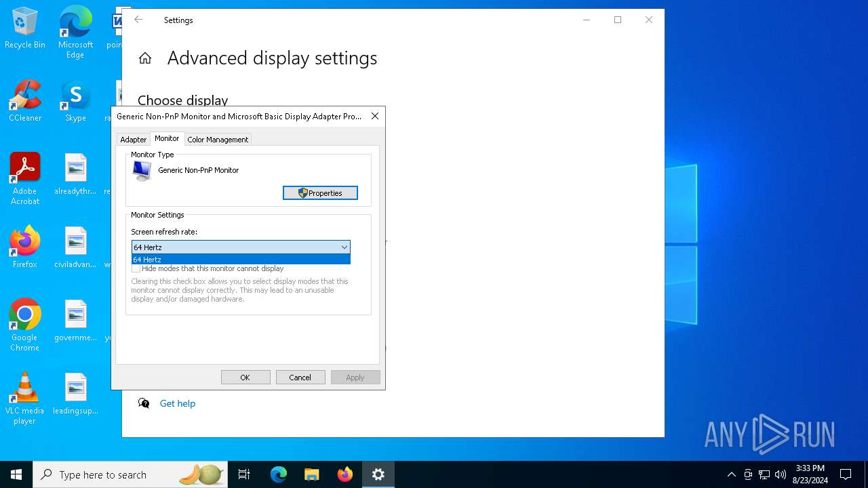This screenshot has width=868, height=488.
Task: Select 64 Hertz from the list
Action: pyautogui.click(x=241, y=260)
